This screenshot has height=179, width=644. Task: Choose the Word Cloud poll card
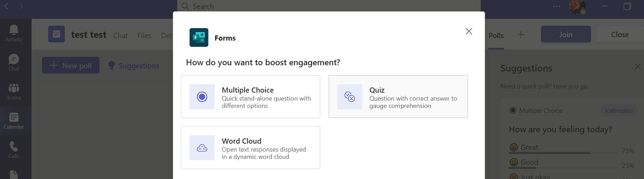250,147
